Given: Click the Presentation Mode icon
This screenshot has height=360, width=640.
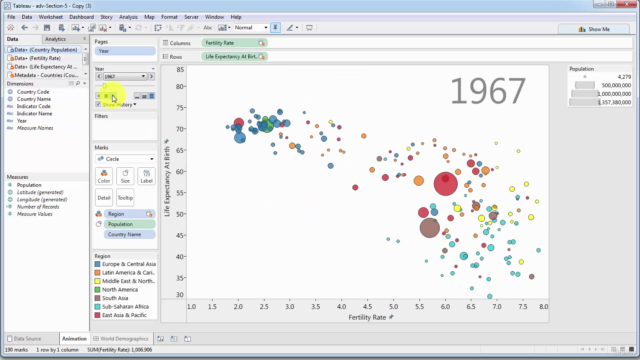Looking at the screenshot, I should point(309,28).
